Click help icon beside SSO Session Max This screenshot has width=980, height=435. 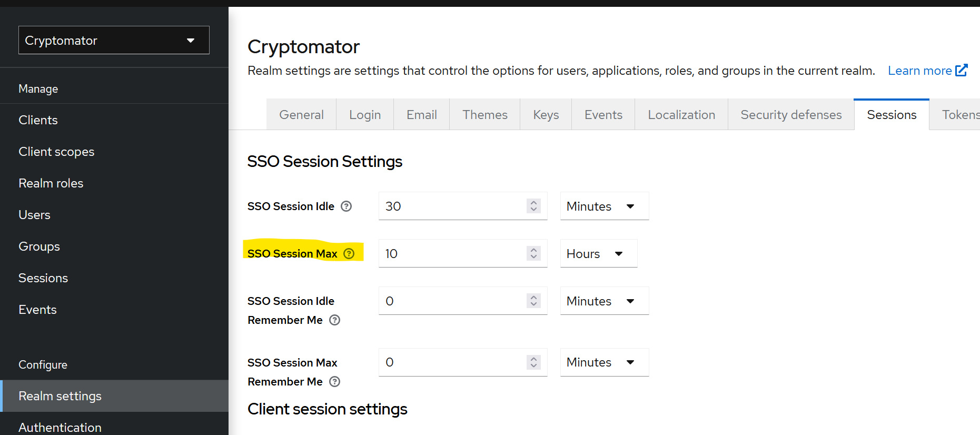coord(349,254)
